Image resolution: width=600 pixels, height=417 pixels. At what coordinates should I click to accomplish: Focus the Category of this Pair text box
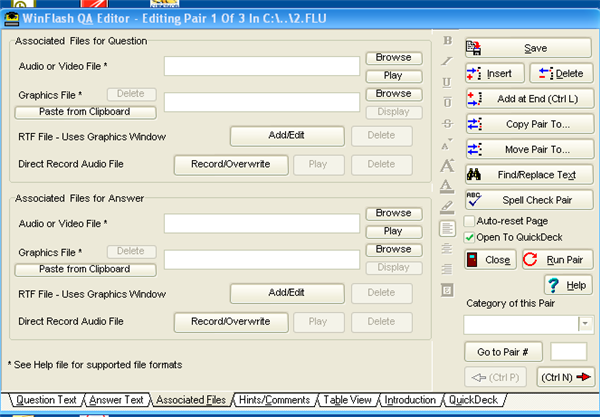521,324
